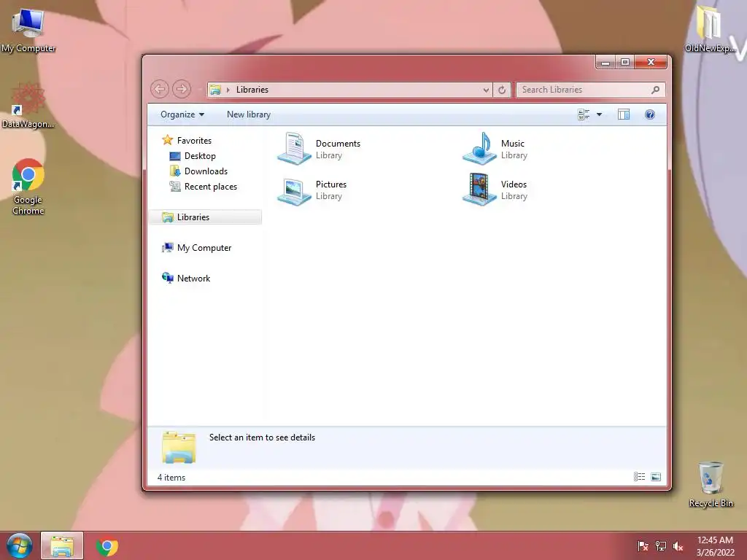747x560 pixels.
Task: Go back with the Back arrow
Action: coord(160,89)
